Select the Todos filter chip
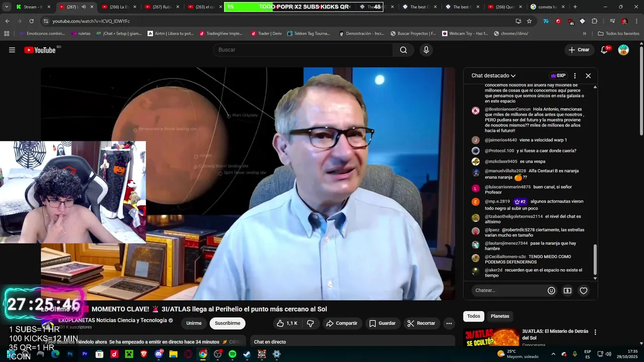Viewport: 644px width, 362px height. point(473,316)
